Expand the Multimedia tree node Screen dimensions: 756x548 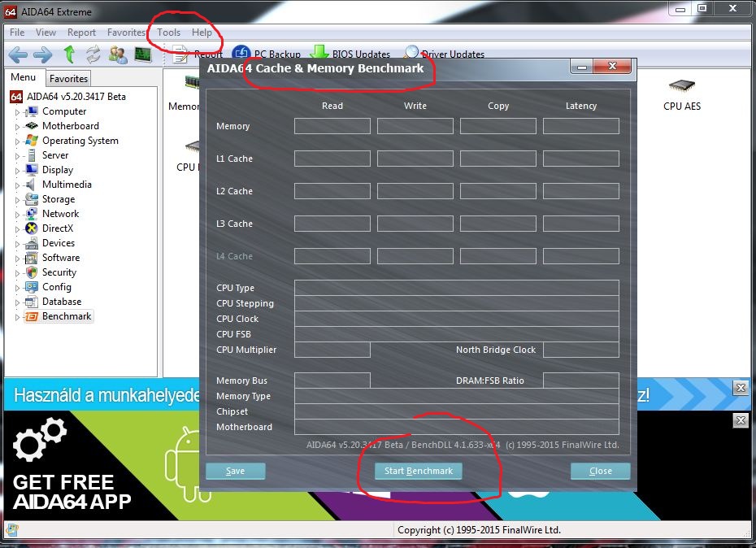pyautogui.click(x=17, y=185)
